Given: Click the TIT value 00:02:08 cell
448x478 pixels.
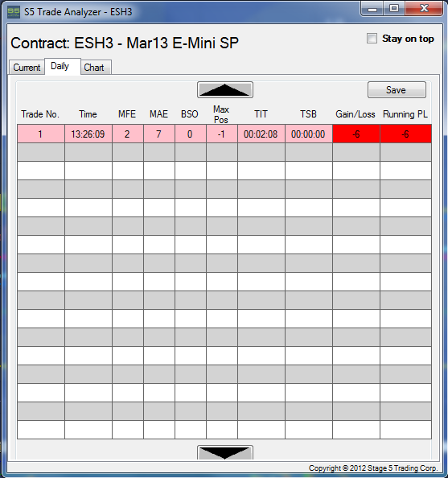Looking at the screenshot, I should click(261, 134).
